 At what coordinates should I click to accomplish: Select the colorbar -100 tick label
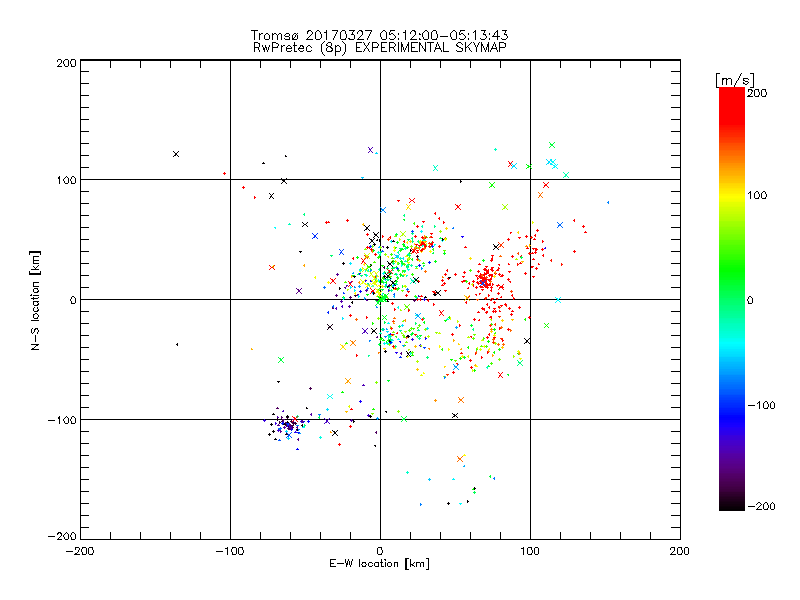click(761, 405)
